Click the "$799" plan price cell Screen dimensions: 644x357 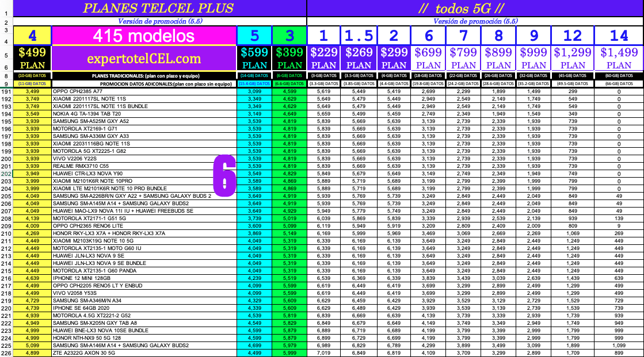[x=464, y=52]
